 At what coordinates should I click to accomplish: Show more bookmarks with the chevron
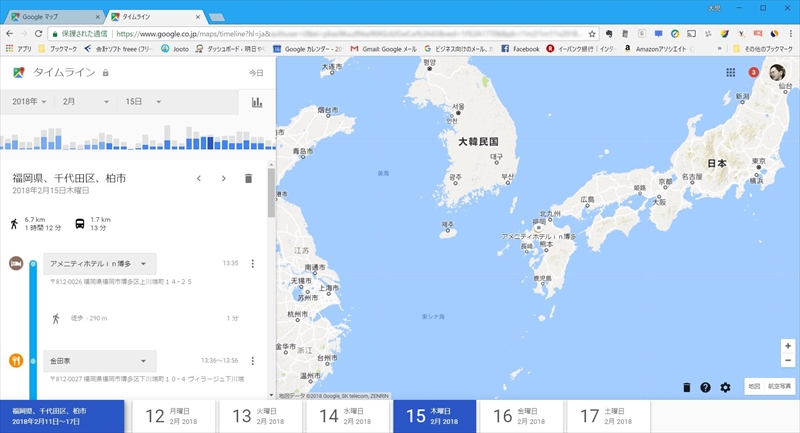point(719,49)
